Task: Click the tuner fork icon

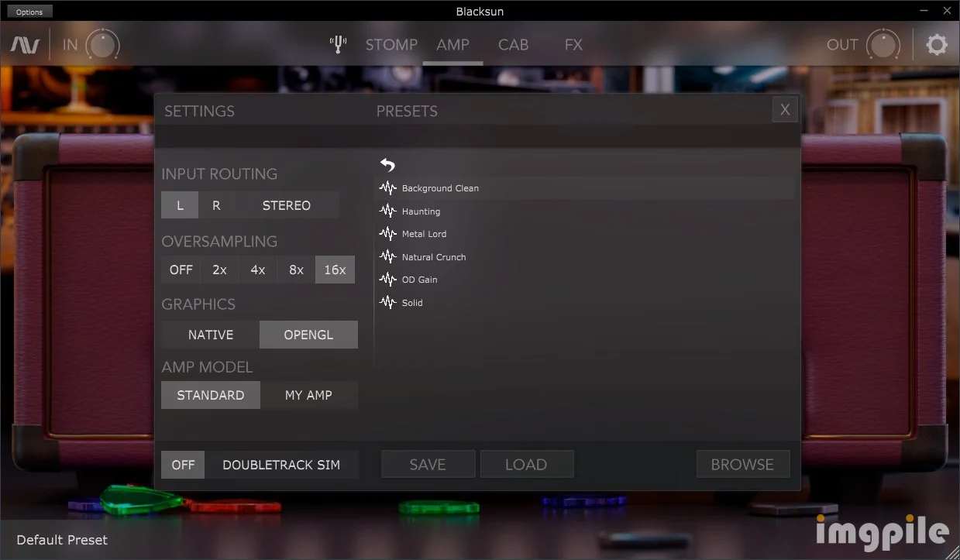Action: (337, 44)
